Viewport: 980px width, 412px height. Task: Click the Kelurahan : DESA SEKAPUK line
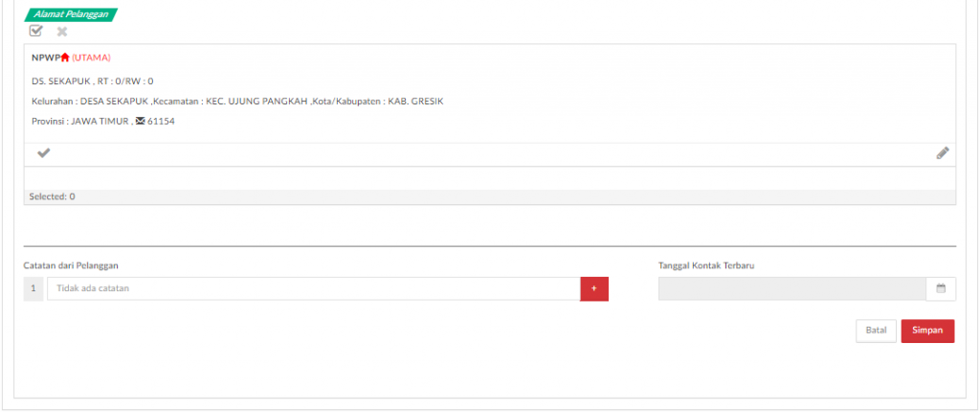pyautogui.click(x=237, y=102)
